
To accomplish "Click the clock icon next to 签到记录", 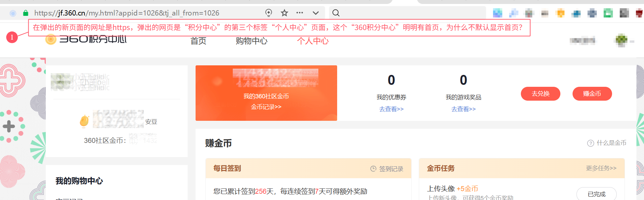I will coord(373,169).
